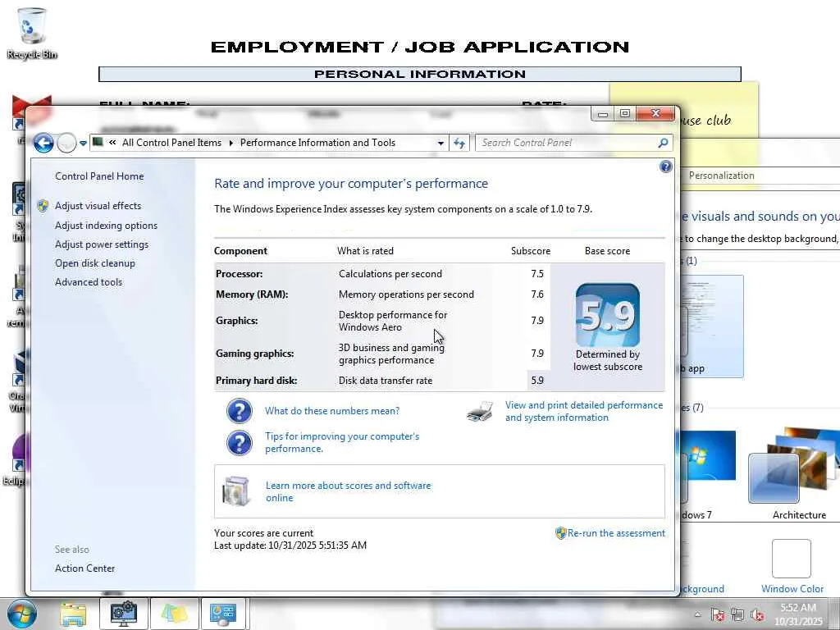The width and height of the screenshot is (840, 630).
Task: Open Adjust power settings
Action: [102, 244]
